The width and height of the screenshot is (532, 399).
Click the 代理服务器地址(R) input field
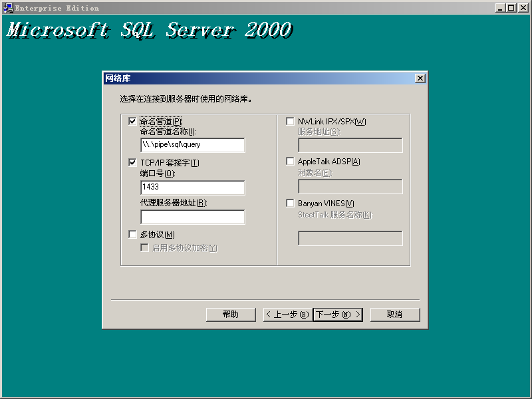click(192, 217)
